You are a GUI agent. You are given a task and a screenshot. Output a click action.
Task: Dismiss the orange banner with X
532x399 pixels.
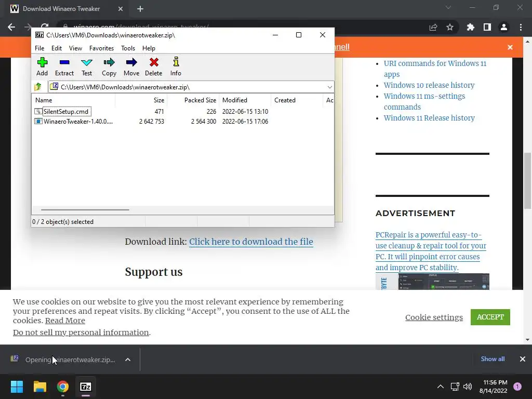pyautogui.click(x=510, y=47)
